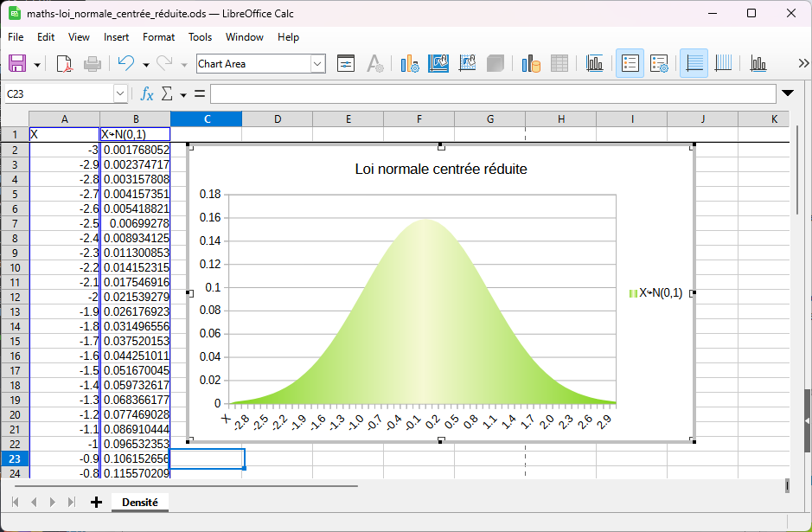Click cell containing 0.00699278

(x=135, y=223)
